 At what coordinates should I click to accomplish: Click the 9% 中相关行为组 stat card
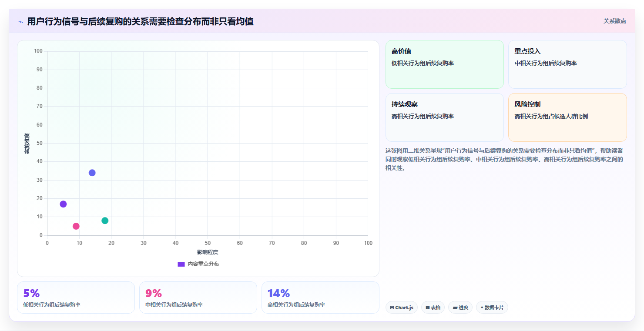[198, 298]
